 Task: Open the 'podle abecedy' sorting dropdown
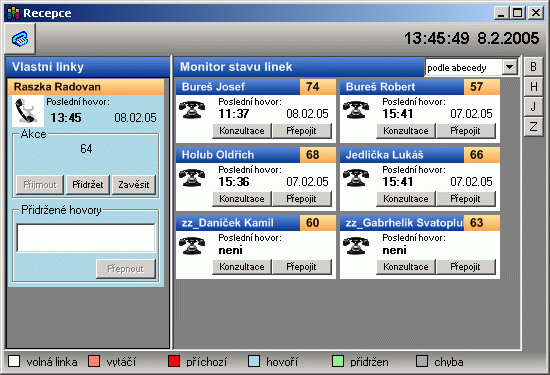[x=509, y=67]
